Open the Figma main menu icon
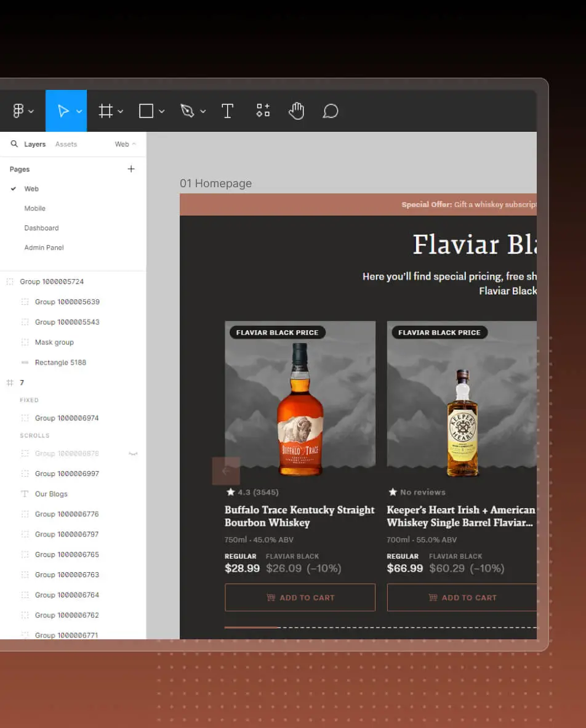The image size is (586, 728). [x=18, y=111]
